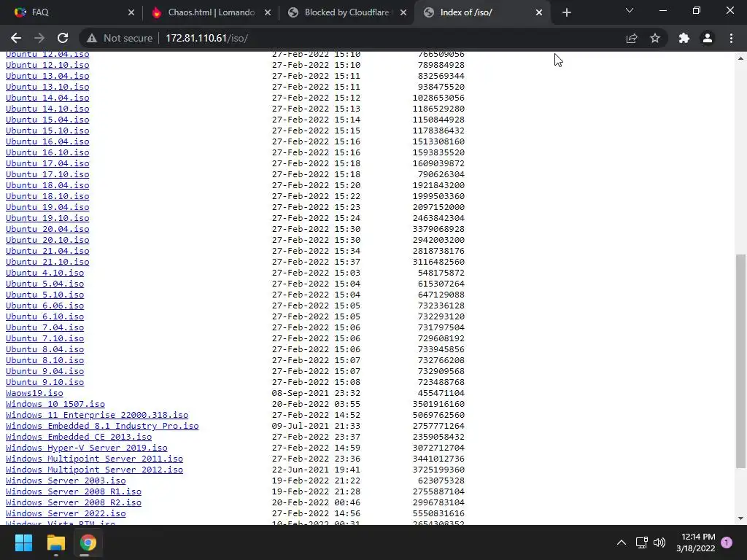Download Ubuntu_9.10.iso
The width and height of the screenshot is (747, 560).
[44, 382]
